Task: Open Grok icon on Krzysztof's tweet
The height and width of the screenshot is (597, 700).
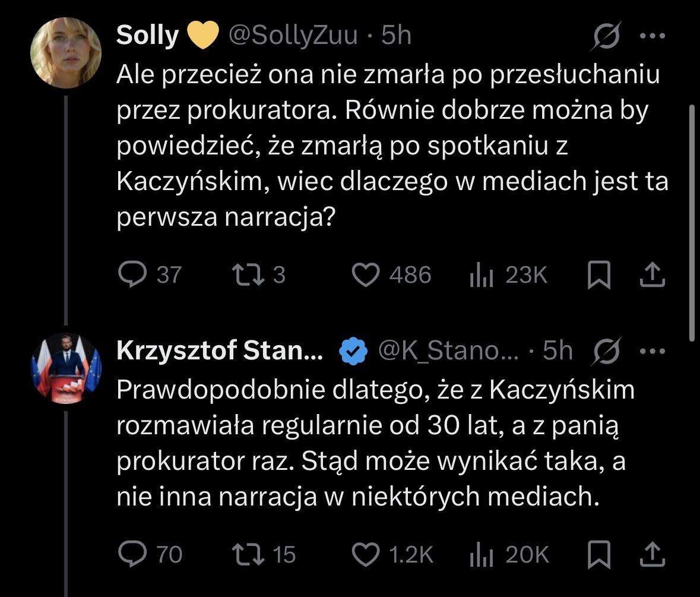Action: pyautogui.click(x=607, y=352)
